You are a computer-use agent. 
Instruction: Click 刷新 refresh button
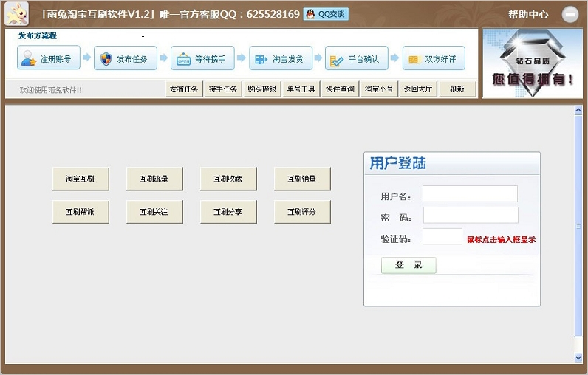[x=457, y=89]
